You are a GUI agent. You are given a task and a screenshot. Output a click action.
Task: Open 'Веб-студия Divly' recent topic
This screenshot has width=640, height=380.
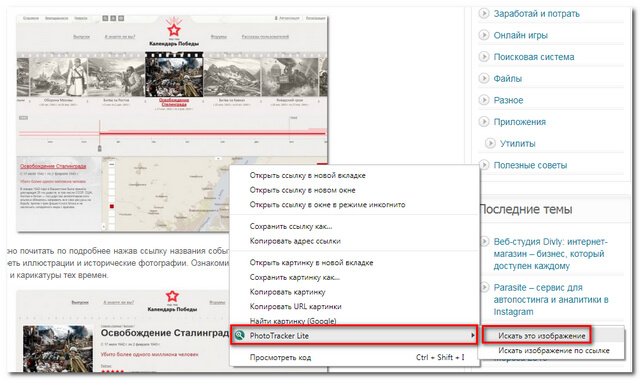tap(551, 254)
